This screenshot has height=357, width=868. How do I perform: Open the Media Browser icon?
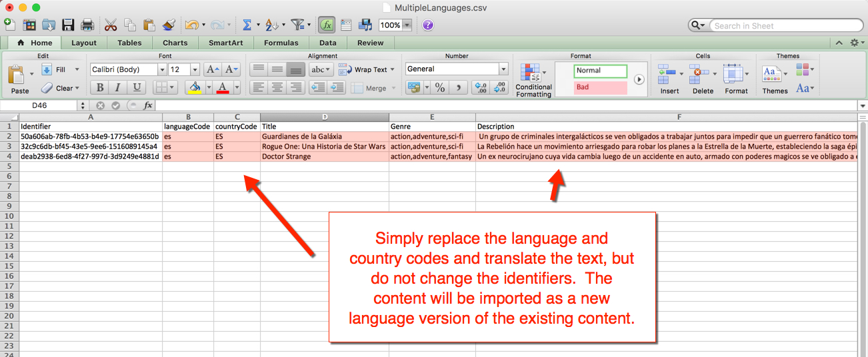click(365, 25)
